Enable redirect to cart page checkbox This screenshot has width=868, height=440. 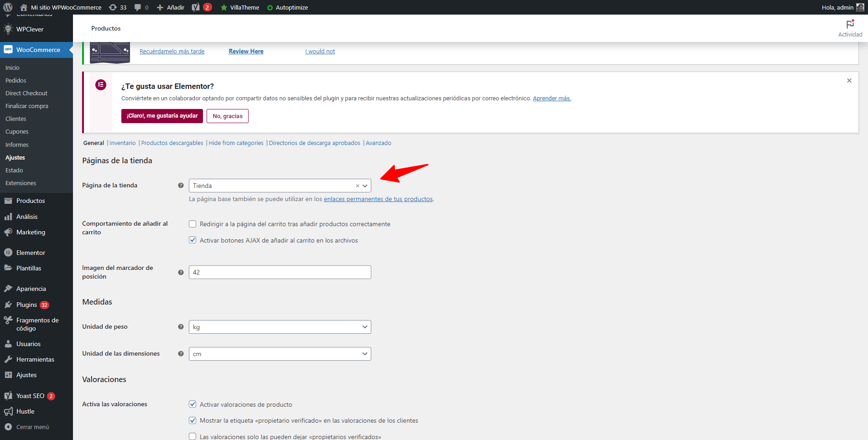point(192,224)
